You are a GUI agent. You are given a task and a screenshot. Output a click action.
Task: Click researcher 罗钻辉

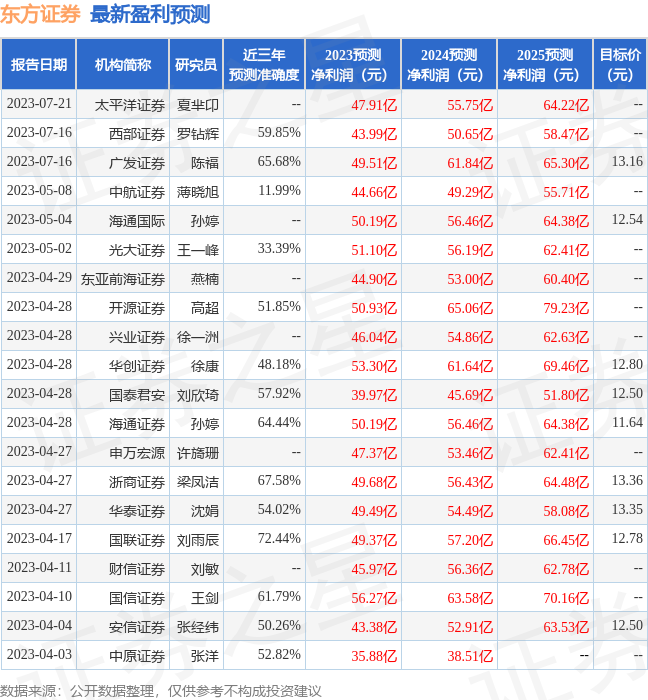(198, 134)
